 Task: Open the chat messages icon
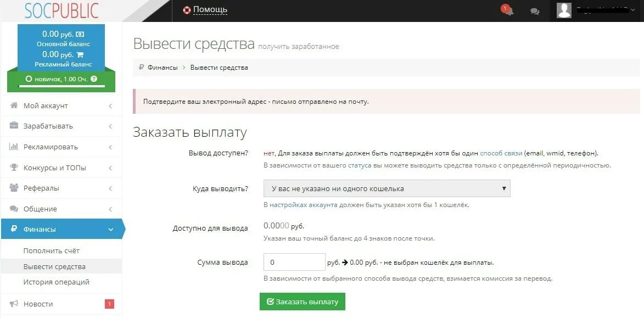(x=535, y=11)
